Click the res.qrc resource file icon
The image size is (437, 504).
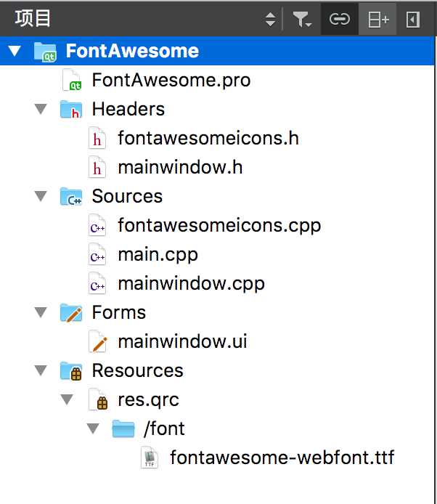(x=98, y=400)
